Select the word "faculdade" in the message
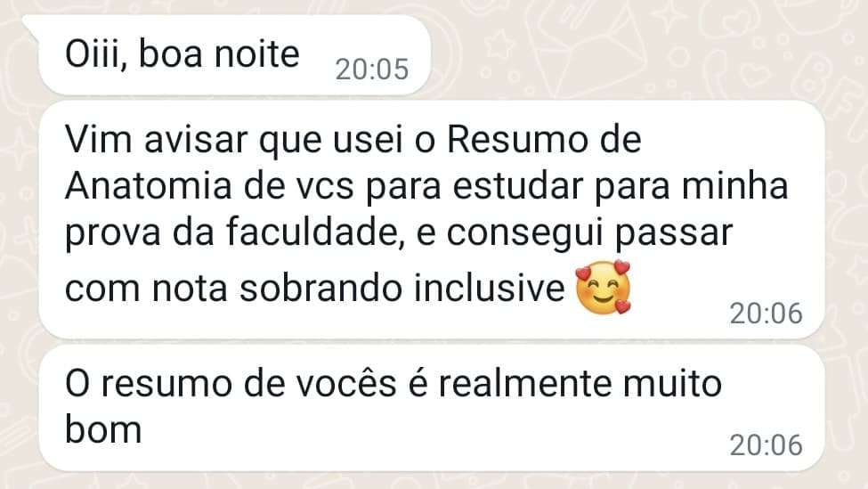The width and height of the screenshot is (868, 489). 312,232
